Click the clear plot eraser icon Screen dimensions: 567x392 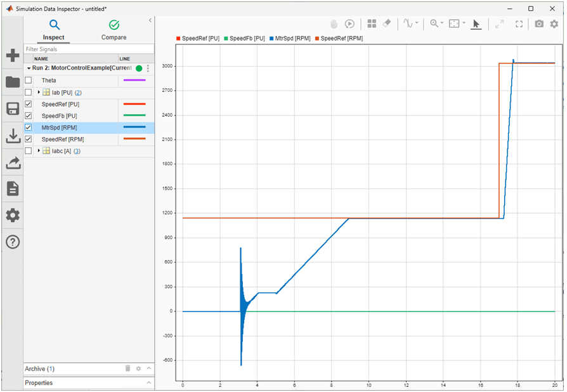coord(388,23)
